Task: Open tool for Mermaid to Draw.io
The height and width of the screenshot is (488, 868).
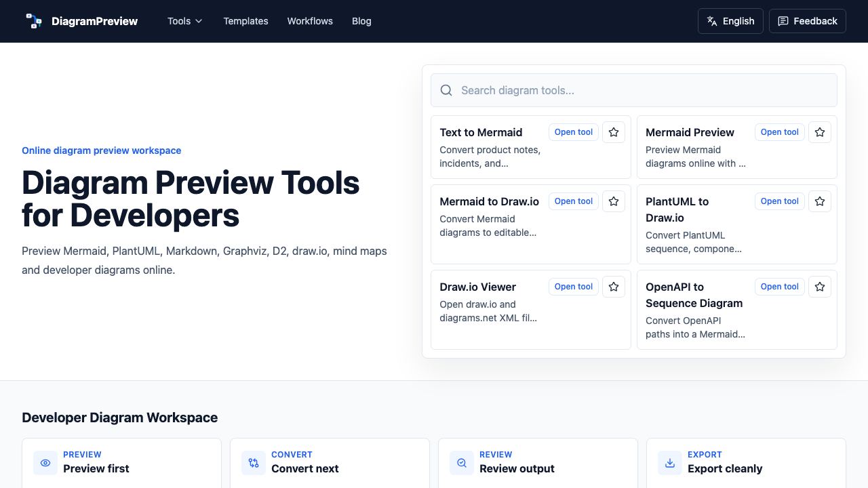Action: (574, 201)
